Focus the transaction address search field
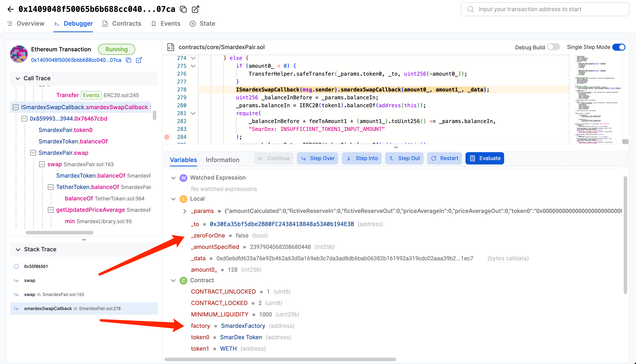Screen dimensions: 636x364 tap(545, 9)
